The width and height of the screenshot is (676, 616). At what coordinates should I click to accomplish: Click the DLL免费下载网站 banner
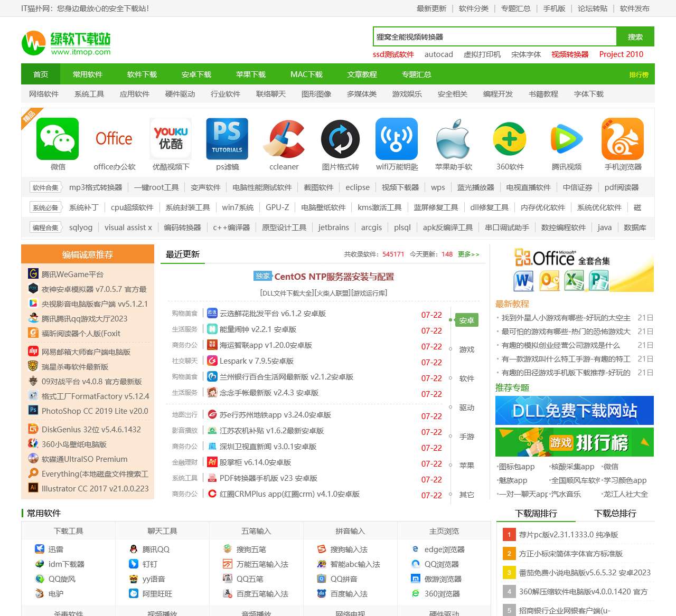575,410
